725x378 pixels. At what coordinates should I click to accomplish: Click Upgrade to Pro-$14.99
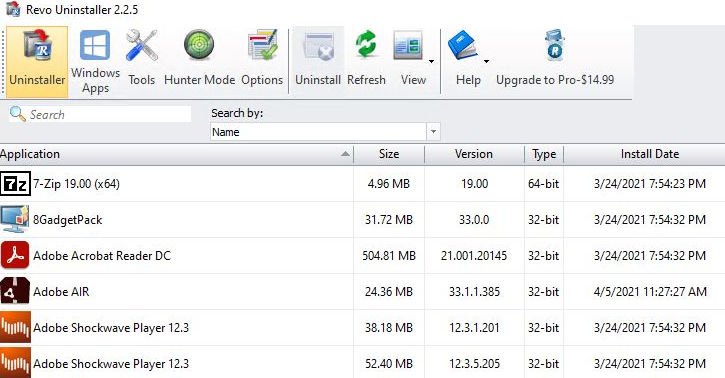pyautogui.click(x=555, y=59)
